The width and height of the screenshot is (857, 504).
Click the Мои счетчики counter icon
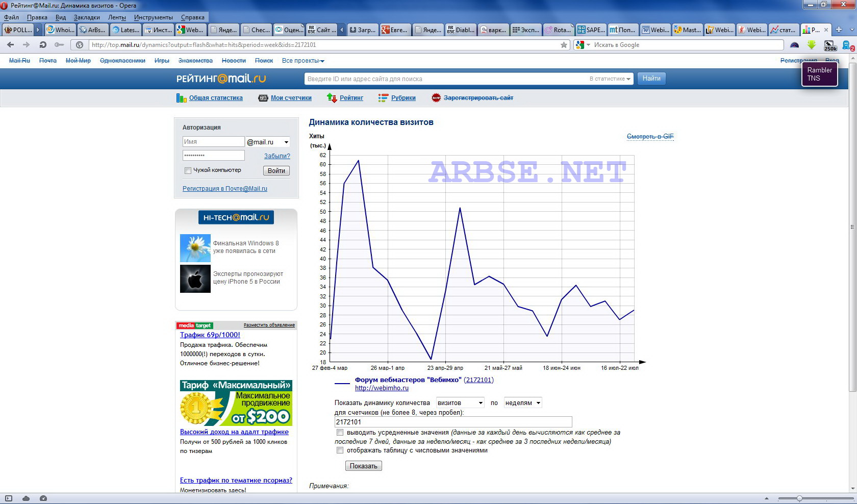[263, 98]
